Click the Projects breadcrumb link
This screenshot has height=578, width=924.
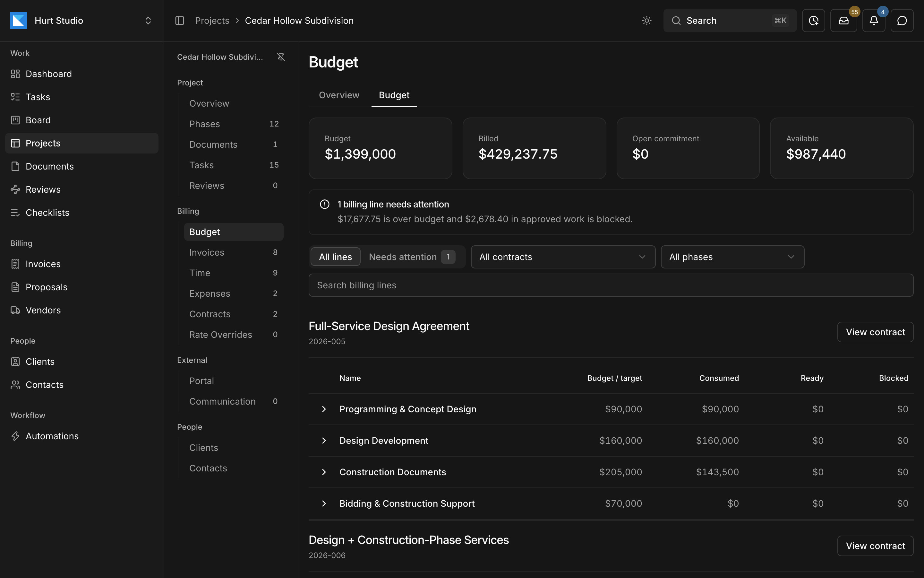click(x=212, y=21)
